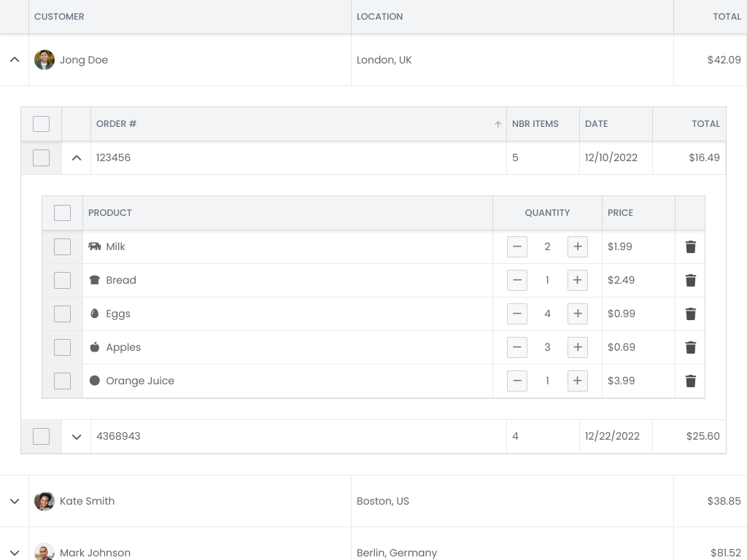Select all products header checkbox
Screen dimensions: 747x560
63,213
